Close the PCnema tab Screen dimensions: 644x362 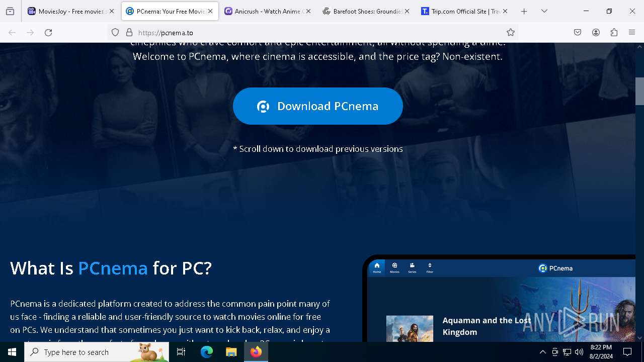(x=210, y=11)
